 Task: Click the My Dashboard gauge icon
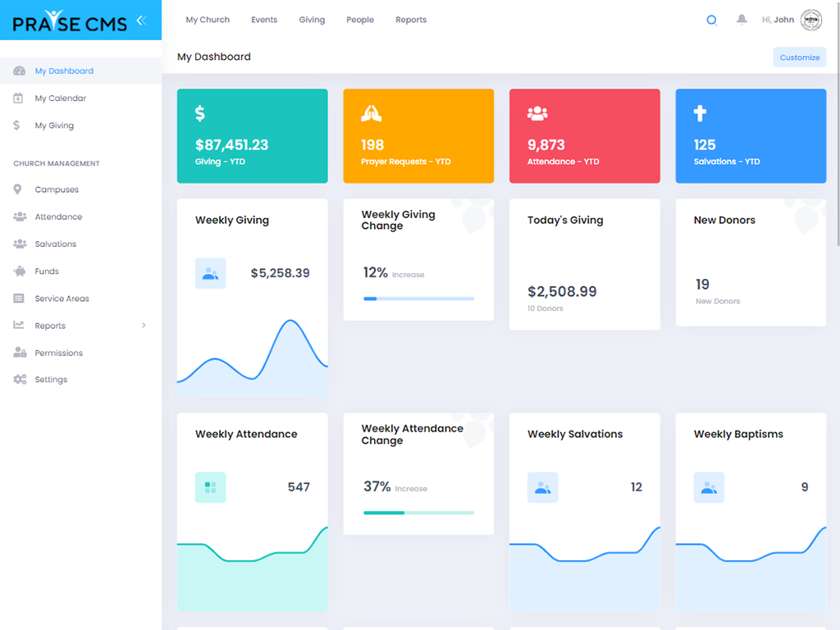tap(20, 71)
